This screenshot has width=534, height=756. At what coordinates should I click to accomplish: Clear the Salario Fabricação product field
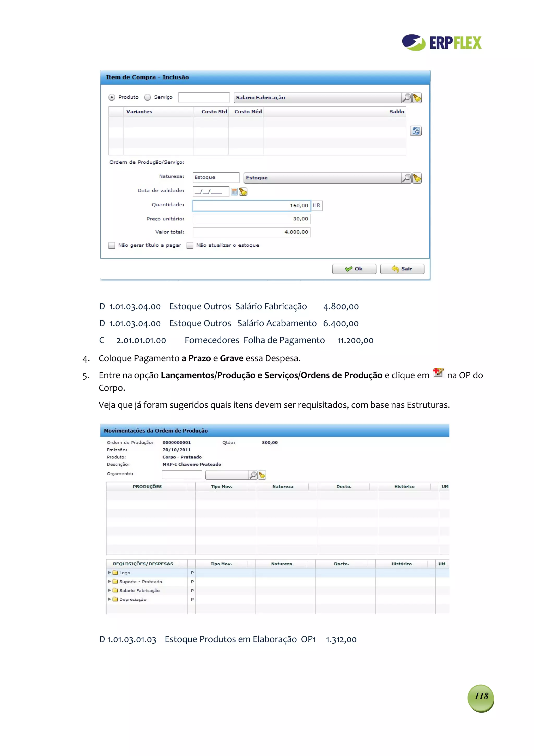[x=417, y=97]
